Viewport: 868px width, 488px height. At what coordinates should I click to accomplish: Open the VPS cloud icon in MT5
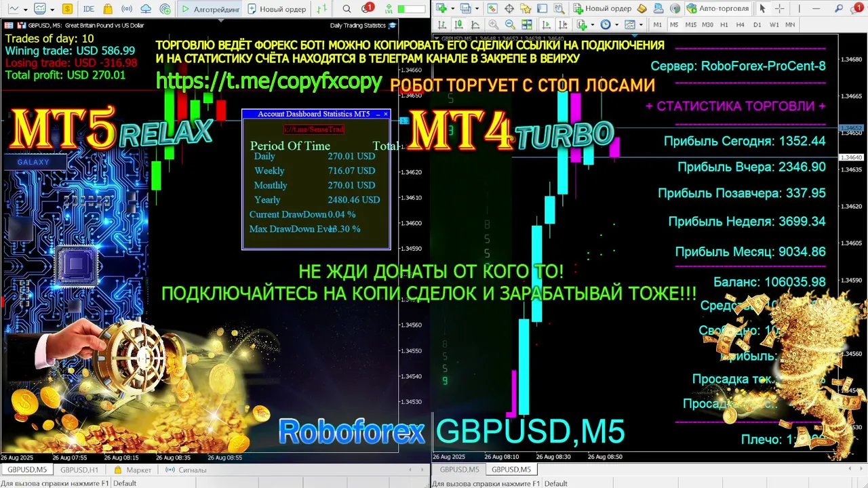click(x=146, y=9)
